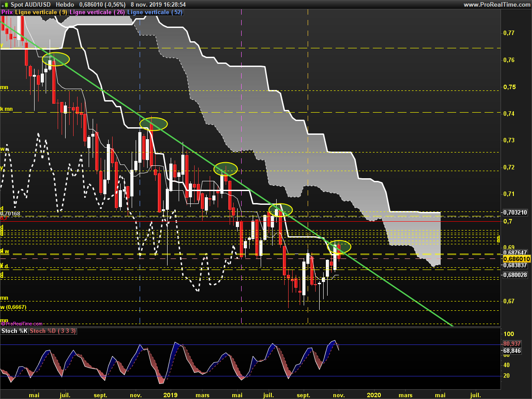532x399 pixels.
Task: Open Ligne verticale (9) settings label
Action: pos(41,12)
